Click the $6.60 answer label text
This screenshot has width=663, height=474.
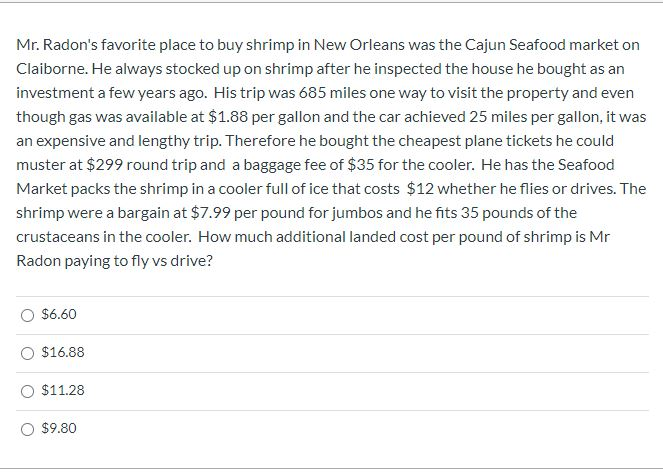[59, 315]
